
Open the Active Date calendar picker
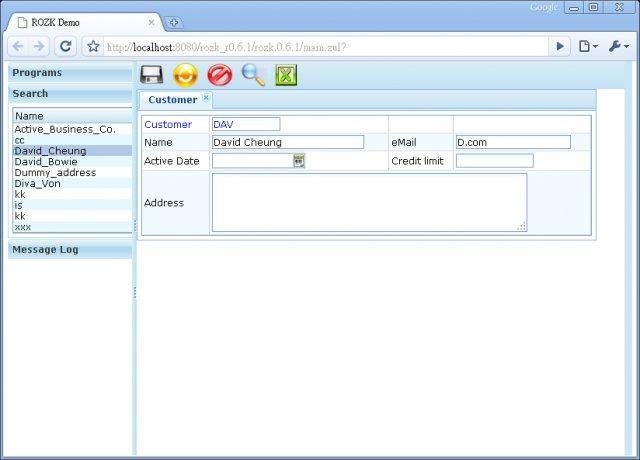[x=299, y=161]
